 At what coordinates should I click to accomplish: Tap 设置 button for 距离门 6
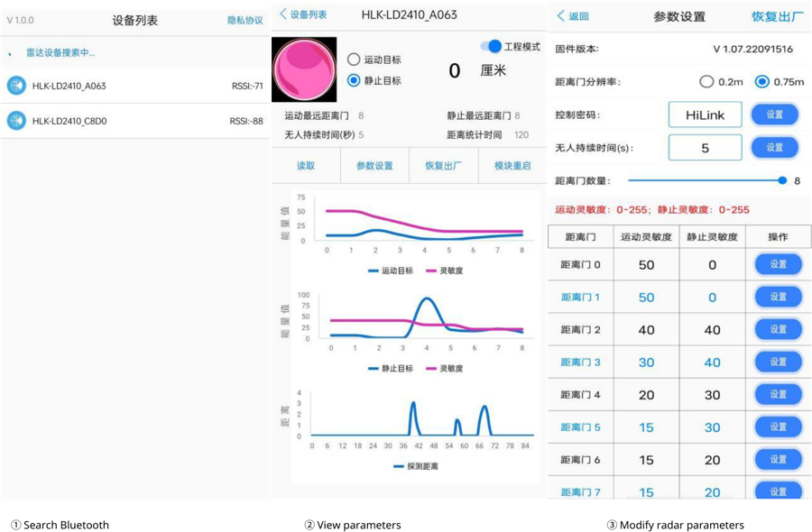pyautogui.click(x=779, y=460)
